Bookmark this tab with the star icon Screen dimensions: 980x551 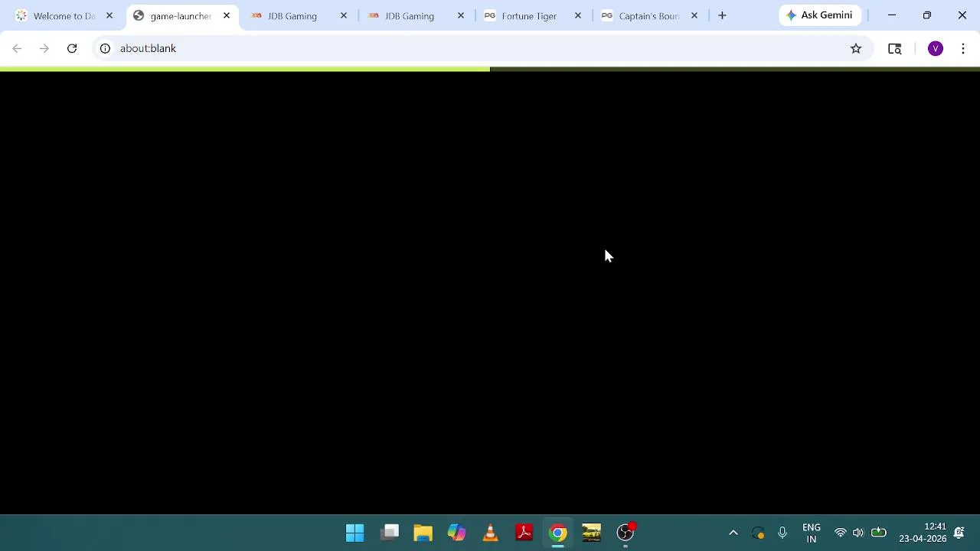point(856,48)
